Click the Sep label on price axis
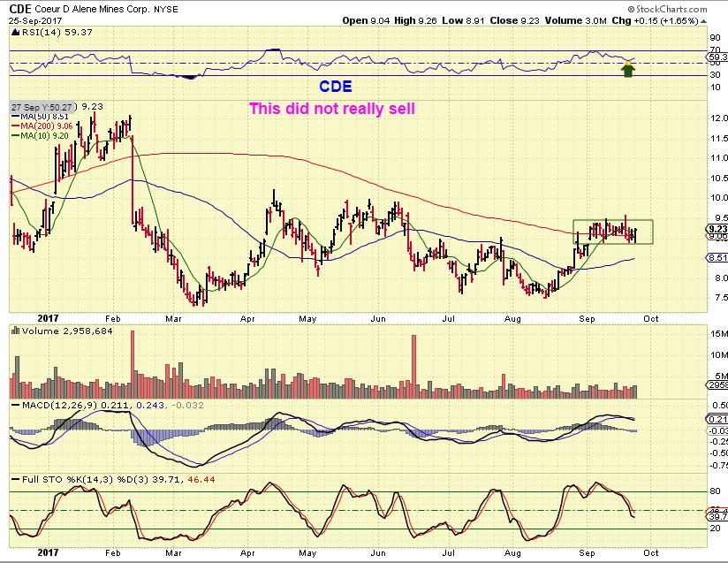This screenshot has width=728, height=563. (587, 319)
